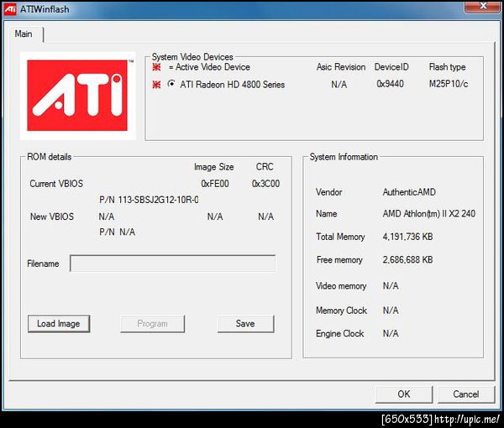Viewport: 504px width, 428px height.
Task: Click the New VBIOS label
Action: [x=52, y=217]
